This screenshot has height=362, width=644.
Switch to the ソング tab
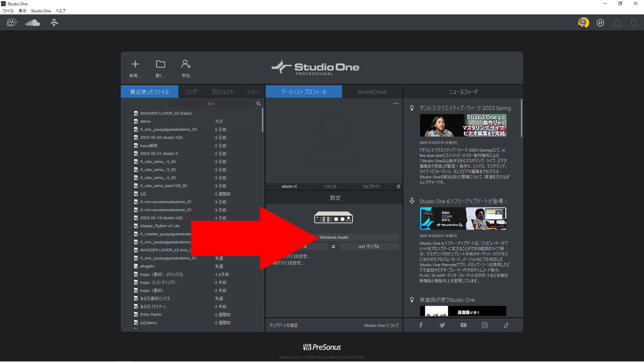coord(191,92)
